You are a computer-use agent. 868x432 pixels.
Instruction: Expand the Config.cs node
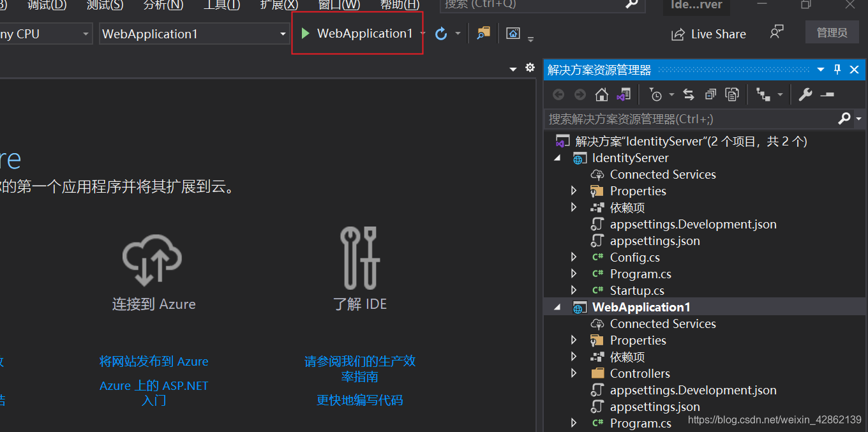[573, 257]
